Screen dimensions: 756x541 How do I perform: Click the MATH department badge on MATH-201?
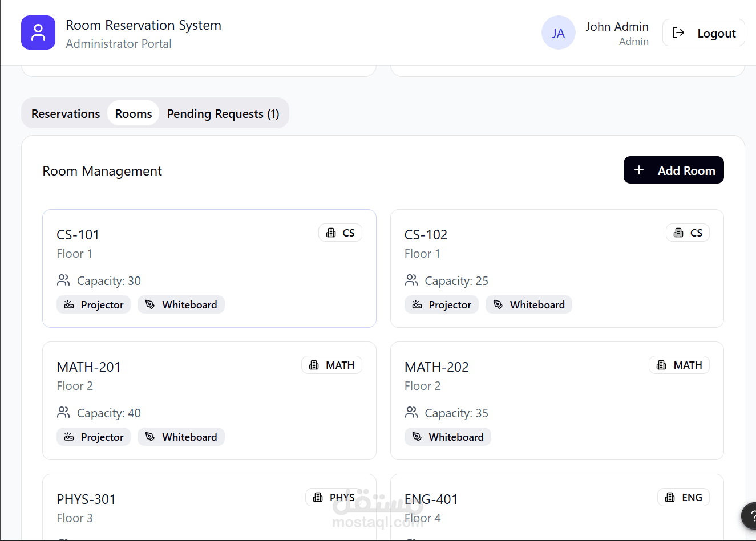331,365
